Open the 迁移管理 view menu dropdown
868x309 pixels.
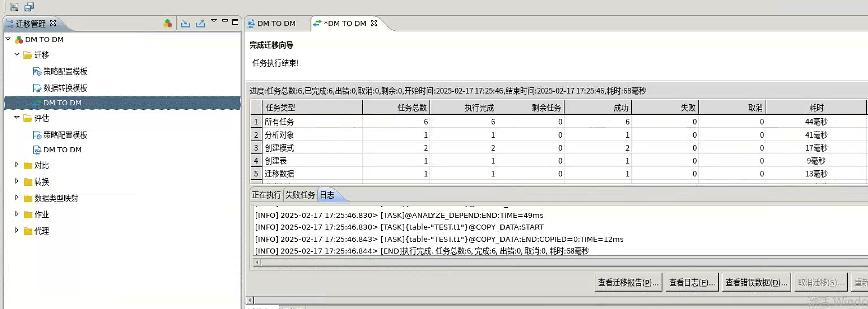[214, 21]
